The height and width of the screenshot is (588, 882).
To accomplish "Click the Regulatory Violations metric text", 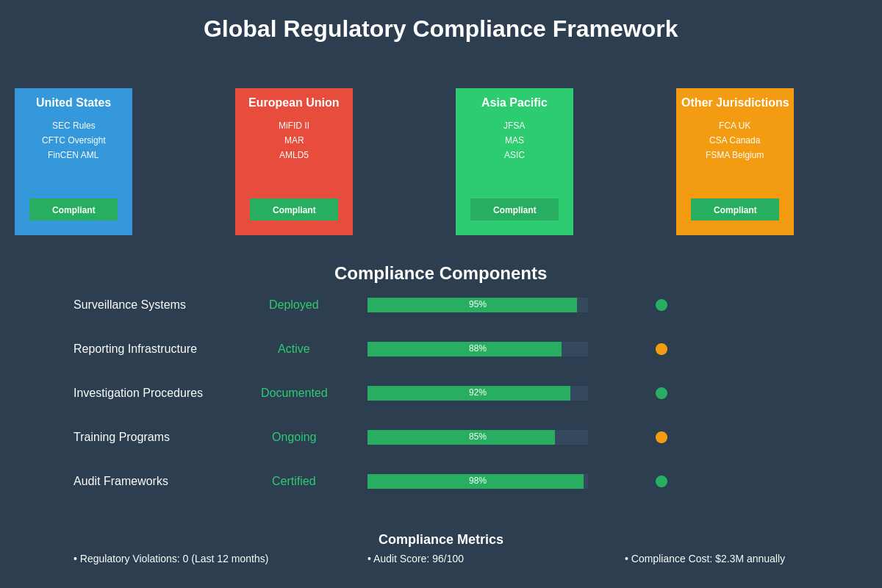I will [x=171, y=559].
